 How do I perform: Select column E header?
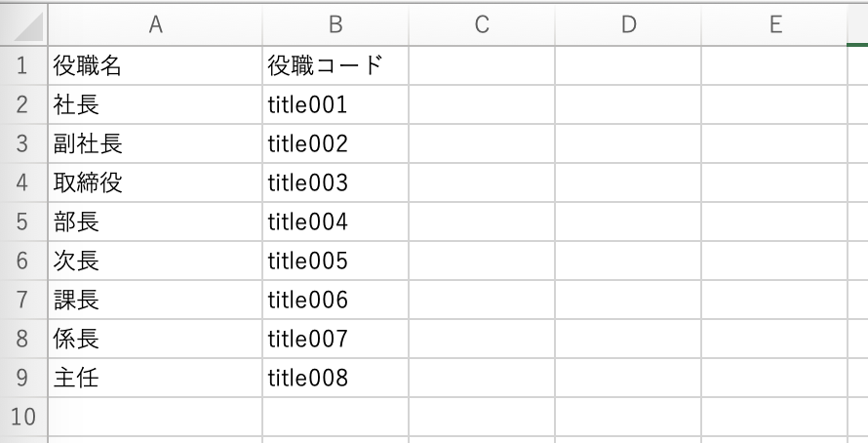[x=774, y=26]
